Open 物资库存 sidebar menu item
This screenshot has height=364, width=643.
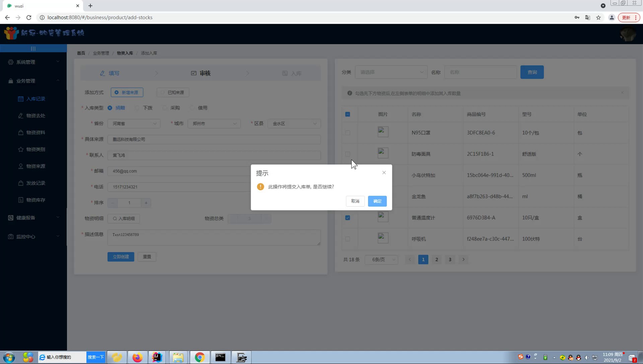[x=35, y=200]
